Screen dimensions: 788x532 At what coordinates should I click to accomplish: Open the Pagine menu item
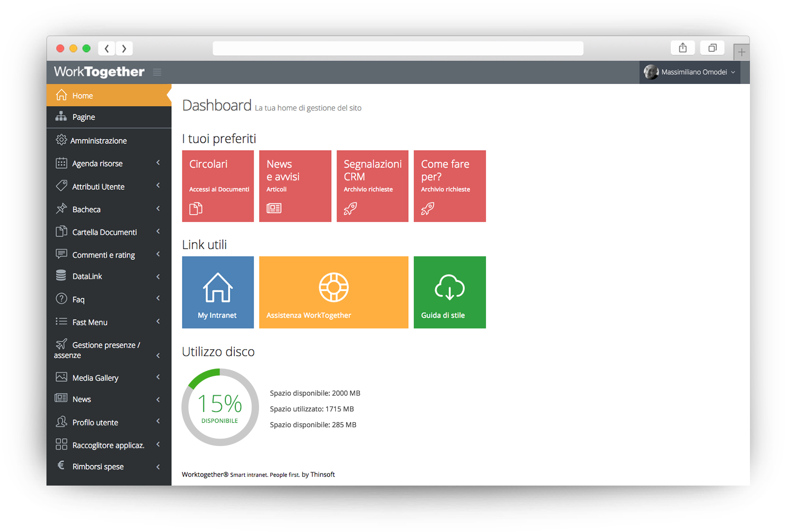click(109, 117)
